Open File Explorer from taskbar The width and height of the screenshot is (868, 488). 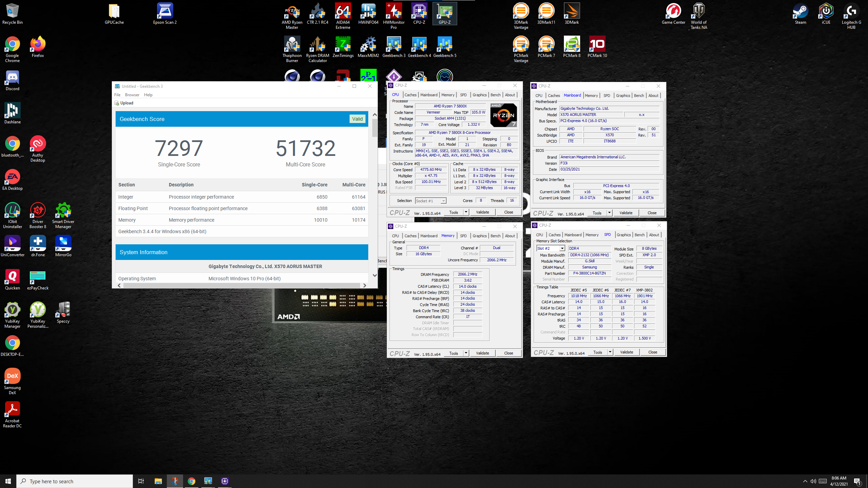coord(158,481)
